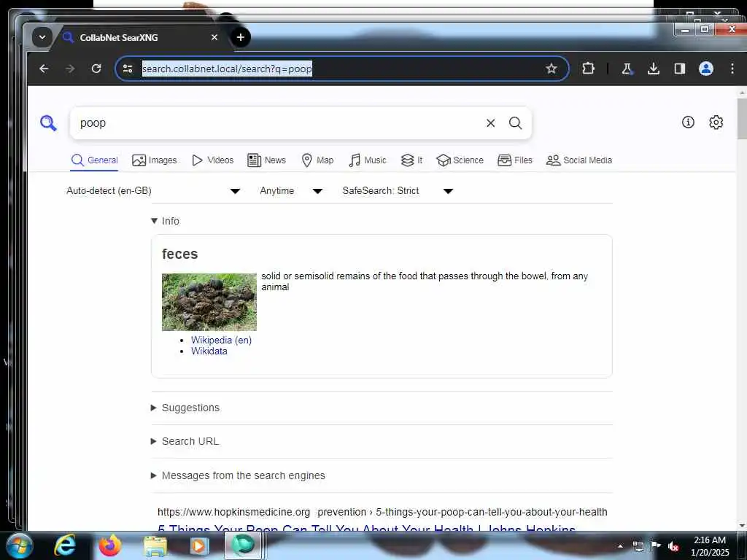
Task: Open Windows Explorer folder on taskbar
Action: click(155, 545)
